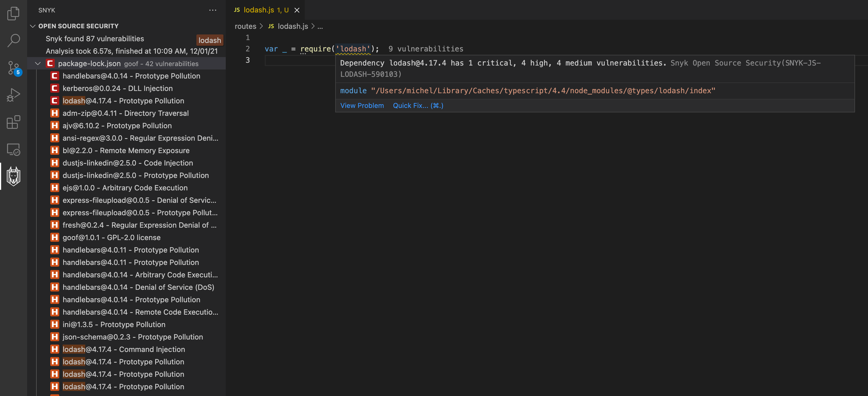The height and width of the screenshot is (396, 868).
Task: Click the H severity icon for ajv@6.10.2
Action: tap(54, 126)
